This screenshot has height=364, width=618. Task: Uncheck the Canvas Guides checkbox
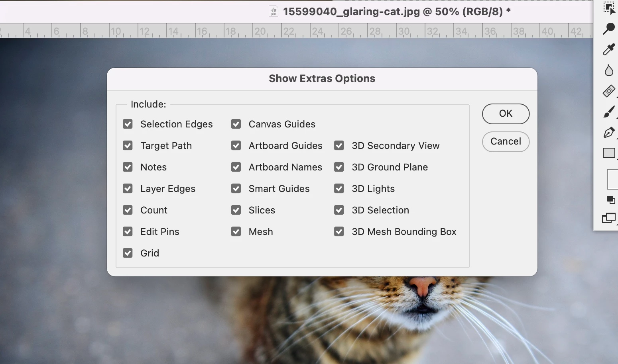pyautogui.click(x=236, y=124)
